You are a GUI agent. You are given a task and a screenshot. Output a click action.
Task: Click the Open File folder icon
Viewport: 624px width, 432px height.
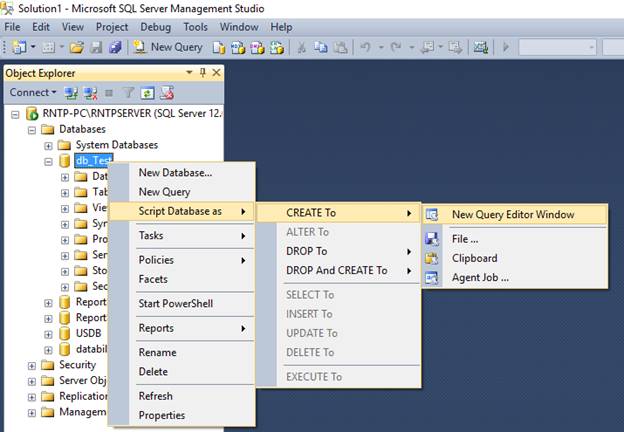[x=76, y=47]
